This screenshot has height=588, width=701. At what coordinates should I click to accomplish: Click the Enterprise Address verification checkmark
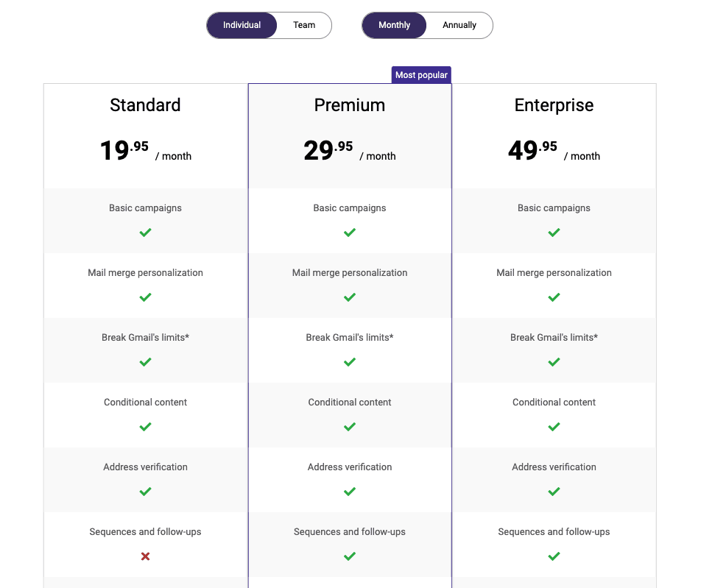pos(554,492)
